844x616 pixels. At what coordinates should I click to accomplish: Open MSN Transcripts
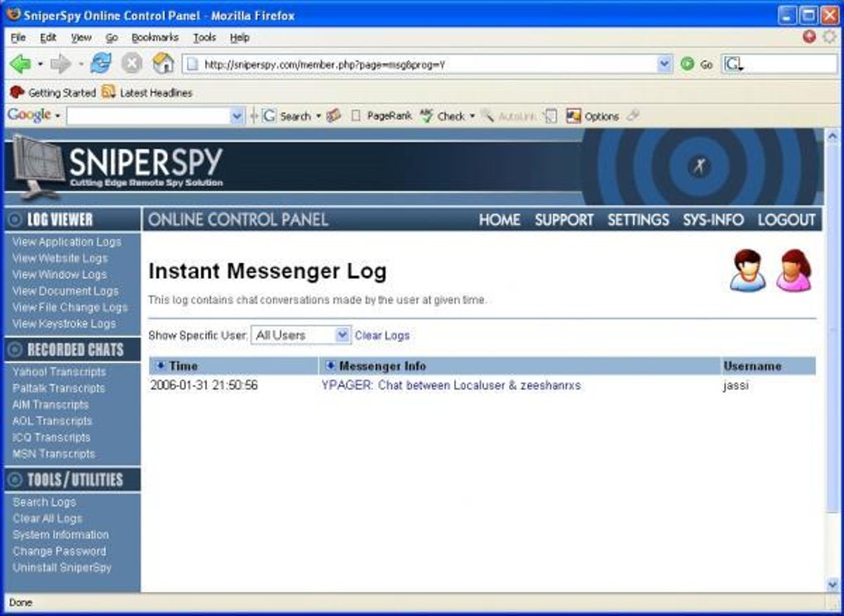click(53, 454)
